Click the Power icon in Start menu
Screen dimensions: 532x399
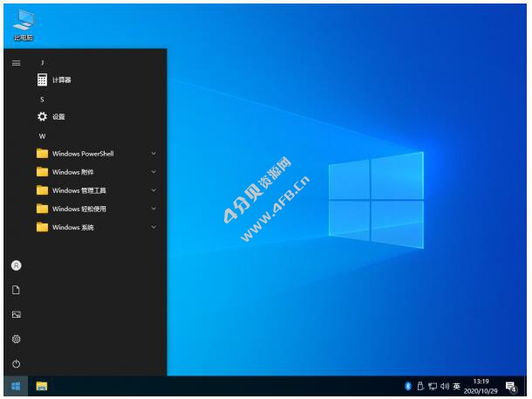16,363
